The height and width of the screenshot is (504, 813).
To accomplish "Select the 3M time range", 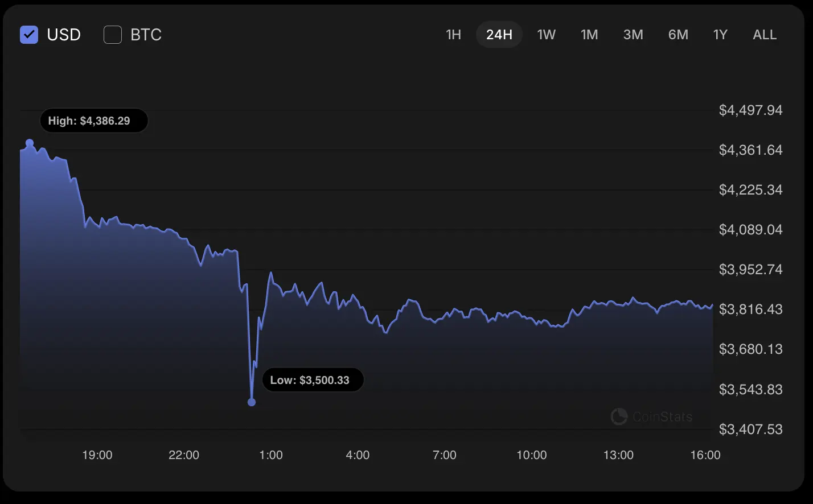I will [633, 35].
